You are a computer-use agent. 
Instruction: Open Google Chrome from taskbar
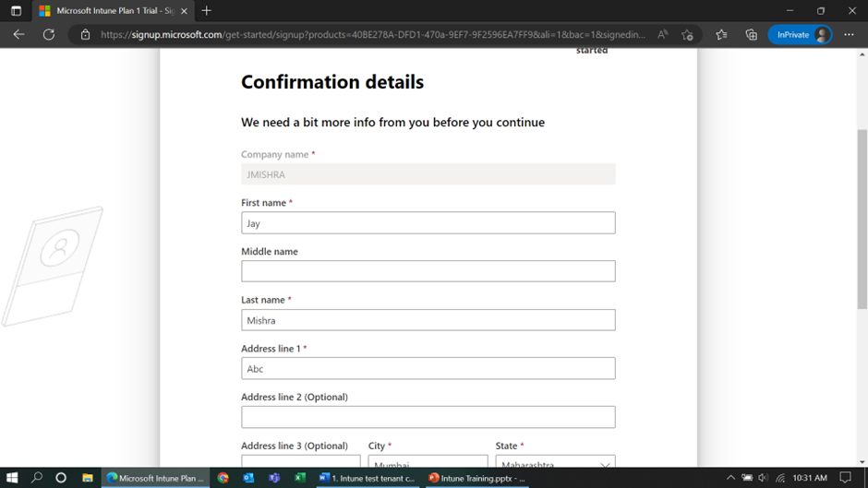click(223, 478)
